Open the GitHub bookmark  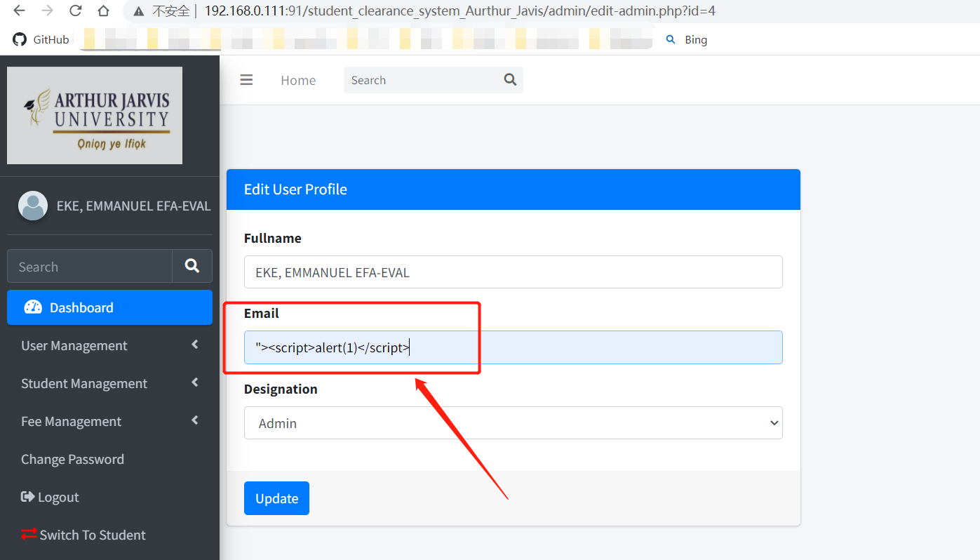(x=41, y=39)
